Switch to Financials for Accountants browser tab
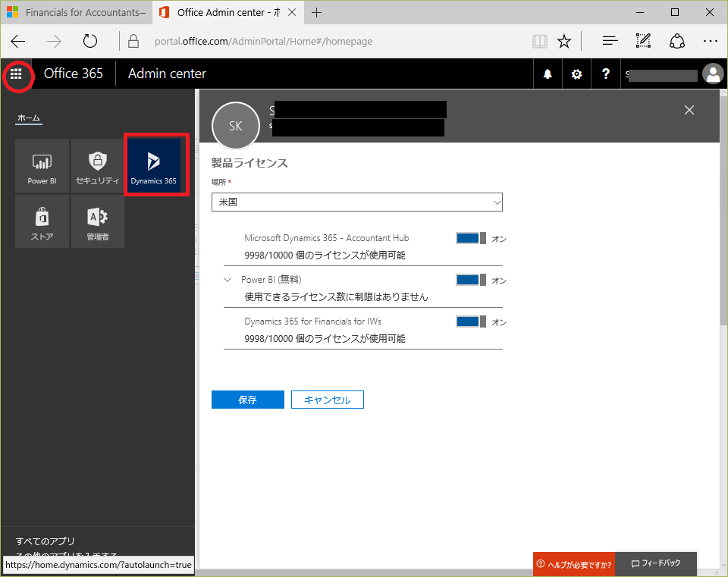 pos(76,13)
